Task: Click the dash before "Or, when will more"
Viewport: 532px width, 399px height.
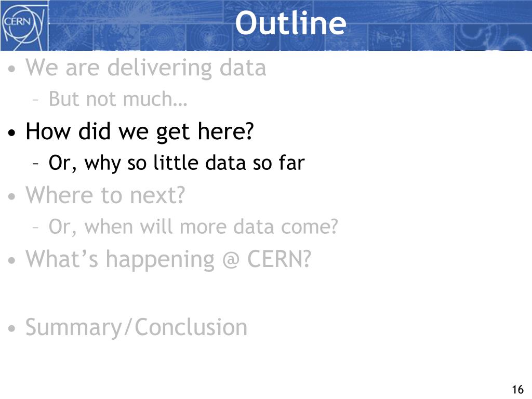Action: tap(36, 228)
